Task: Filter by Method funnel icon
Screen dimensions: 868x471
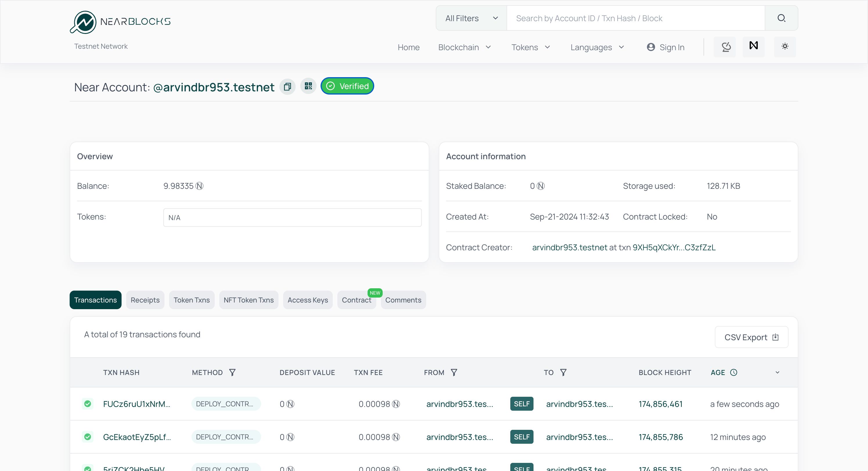Action: pyautogui.click(x=232, y=372)
